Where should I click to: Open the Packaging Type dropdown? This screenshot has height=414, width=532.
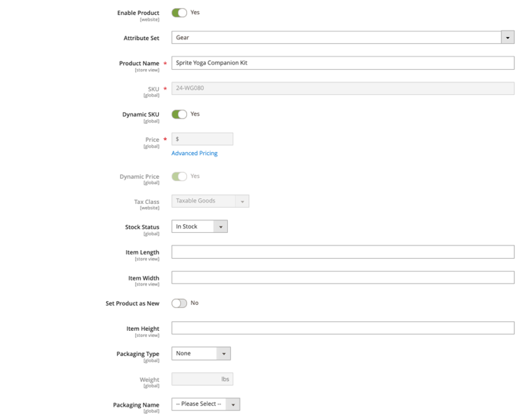tap(201, 353)
